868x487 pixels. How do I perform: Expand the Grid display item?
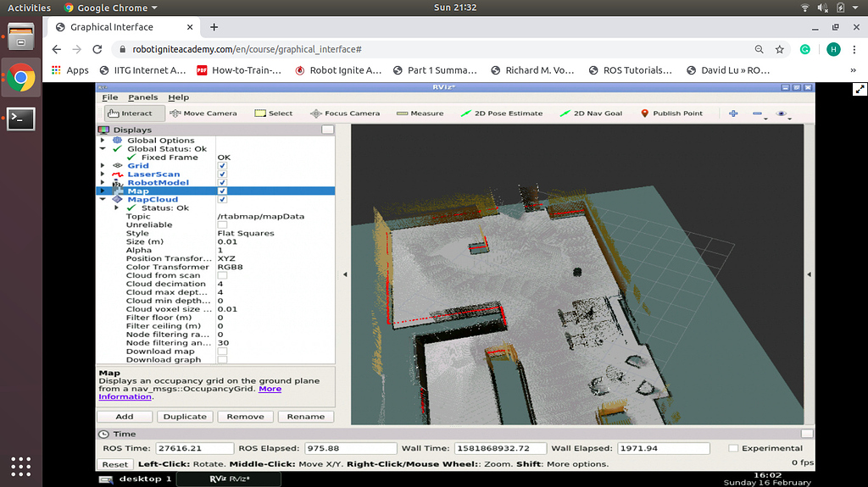tap(103, 165)
